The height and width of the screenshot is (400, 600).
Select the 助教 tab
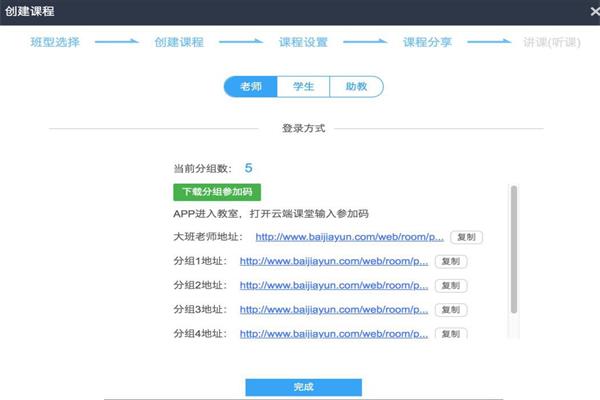click(356, 87)
